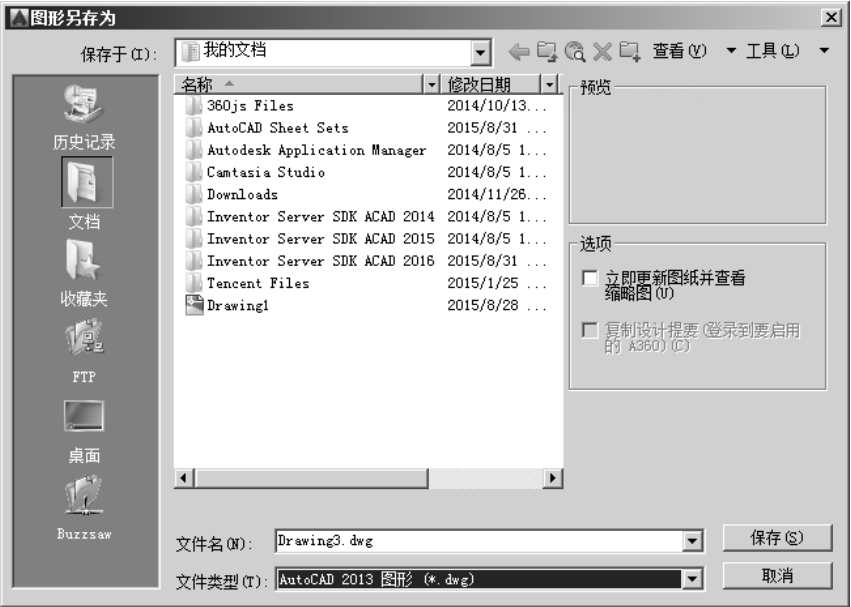Click the 文件名 input field
Image resolution: width=851 pixels, height=607 pixels.
point(479,541)
